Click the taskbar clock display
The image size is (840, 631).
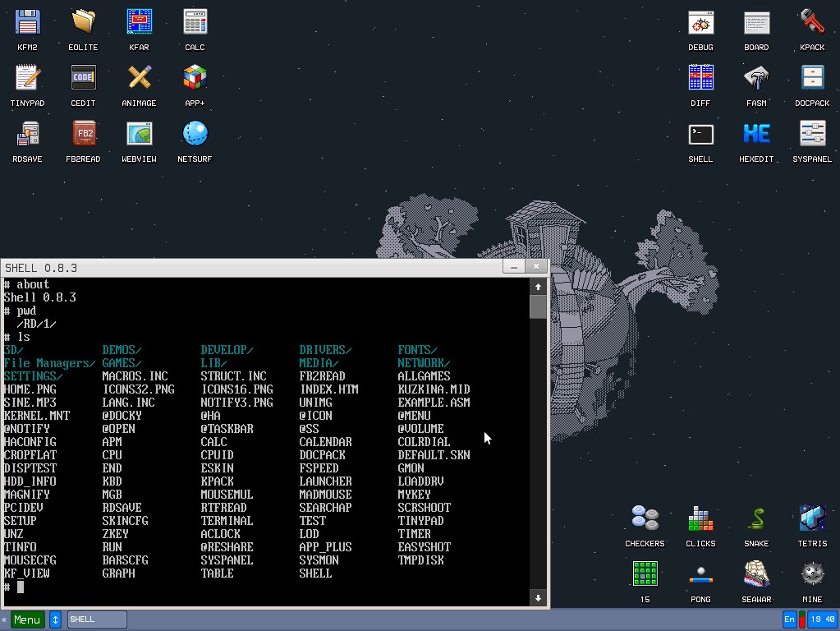(822, 619)
